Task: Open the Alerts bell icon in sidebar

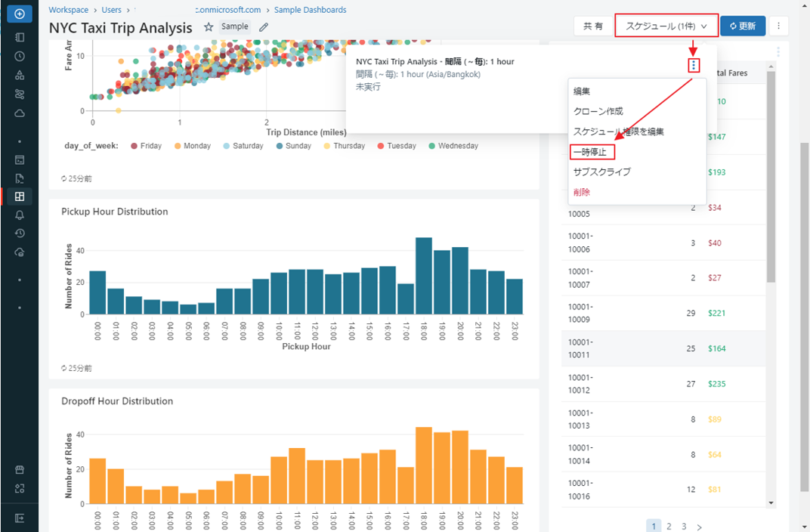Action: pyautogui.click(x=20, y=215)
